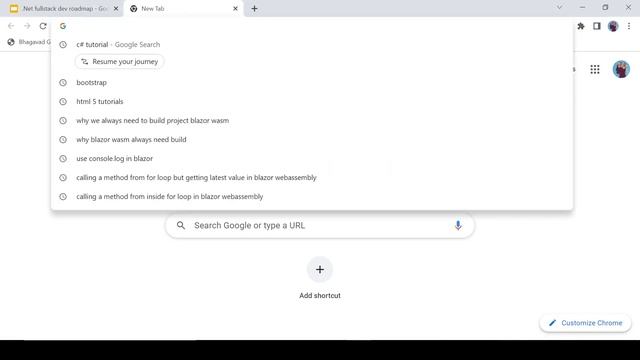Switch to .Net fullstack dev roadmap tab
Viewport: 640px width, 360px height.
64,9
